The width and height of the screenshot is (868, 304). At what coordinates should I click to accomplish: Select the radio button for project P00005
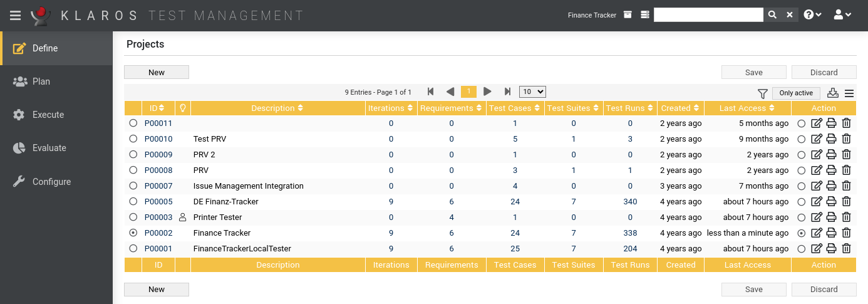pyautogui.click(x=133, y=202)
